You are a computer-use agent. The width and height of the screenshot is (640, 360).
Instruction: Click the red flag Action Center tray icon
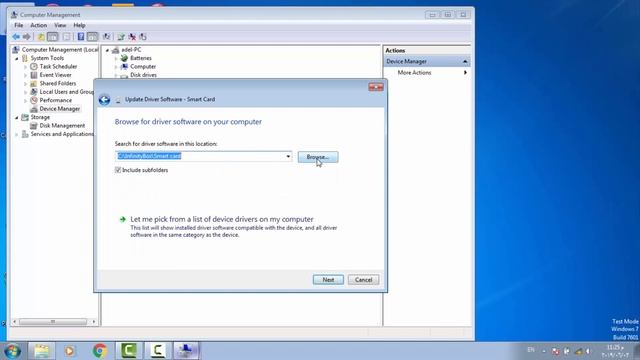556,351
